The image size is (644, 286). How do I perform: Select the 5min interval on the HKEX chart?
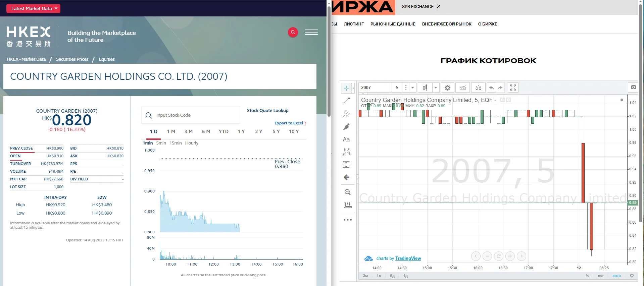[x=161, y=143]
